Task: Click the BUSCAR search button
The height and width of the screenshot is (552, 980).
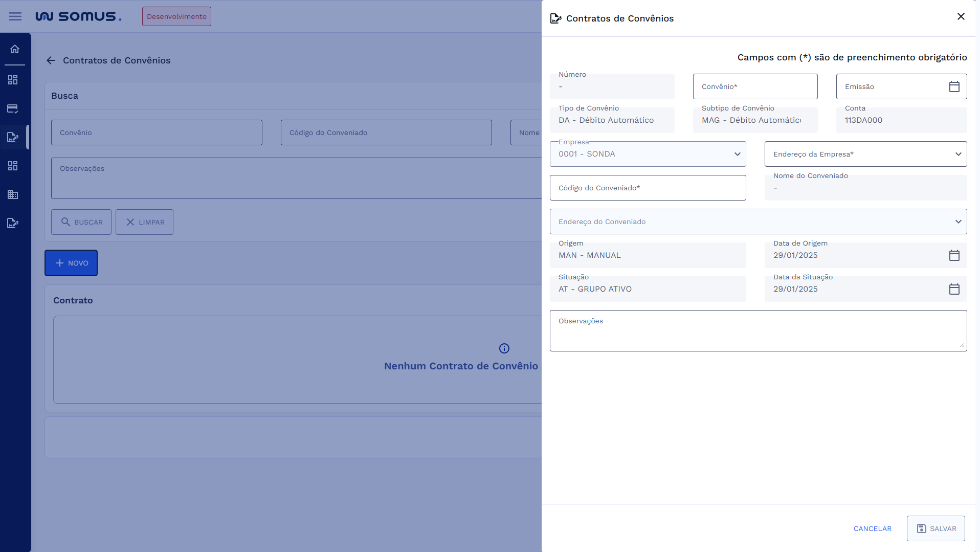Action: (81, 222)
